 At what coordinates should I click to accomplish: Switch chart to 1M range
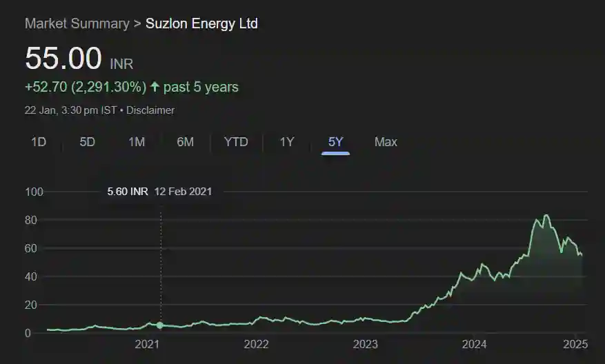click(x=137, y=142)
